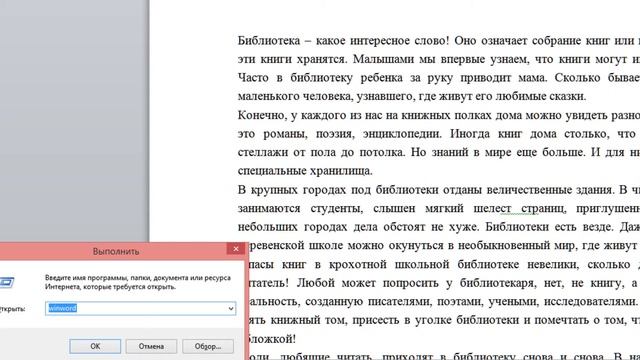Viewport: 640px width, 360px height.
Task: Close the Выполнить dialog
Action: click(236, 249)
